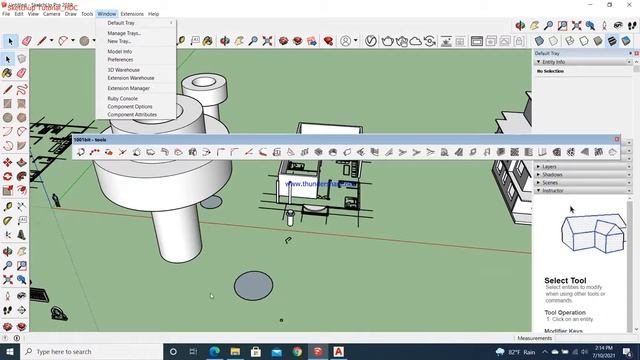Select the Scale tool
The height and width of the screenshot is (360, 640).
(7, 190)
